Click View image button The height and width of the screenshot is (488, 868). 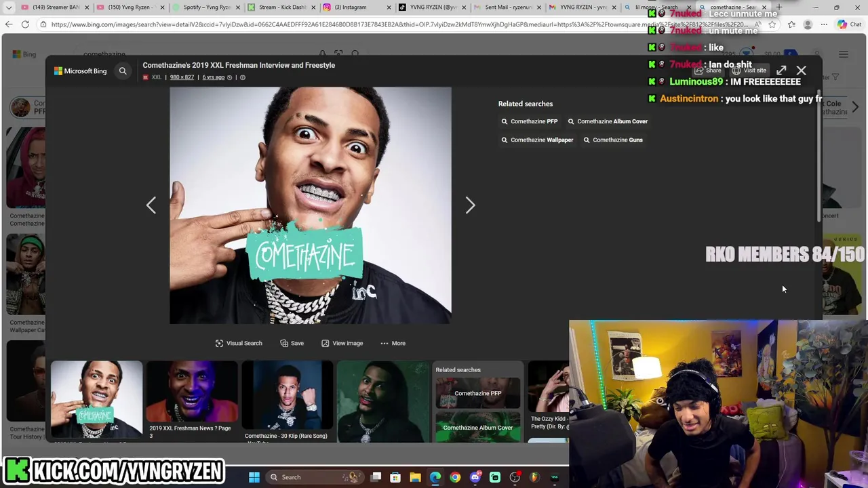[342, 343]
